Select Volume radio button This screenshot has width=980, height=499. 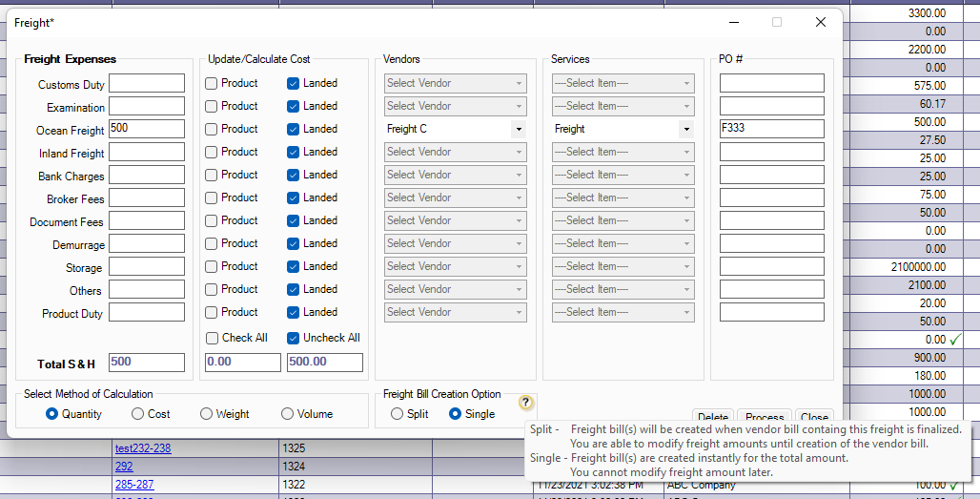288,414
